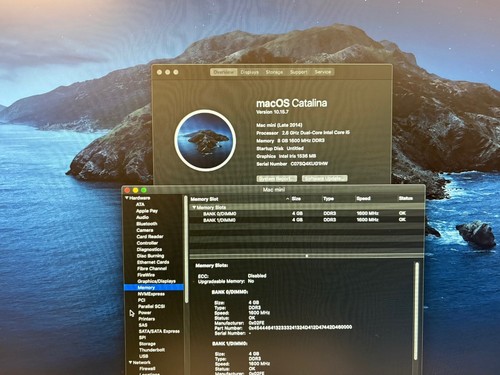Screen dimensions: 500x375
Task: Click the 'Upgradeable Memory: No' line
Action: (226, 281)
